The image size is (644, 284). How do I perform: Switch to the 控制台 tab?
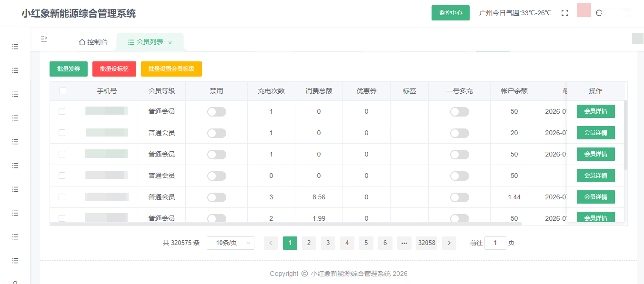coord(93,42)
